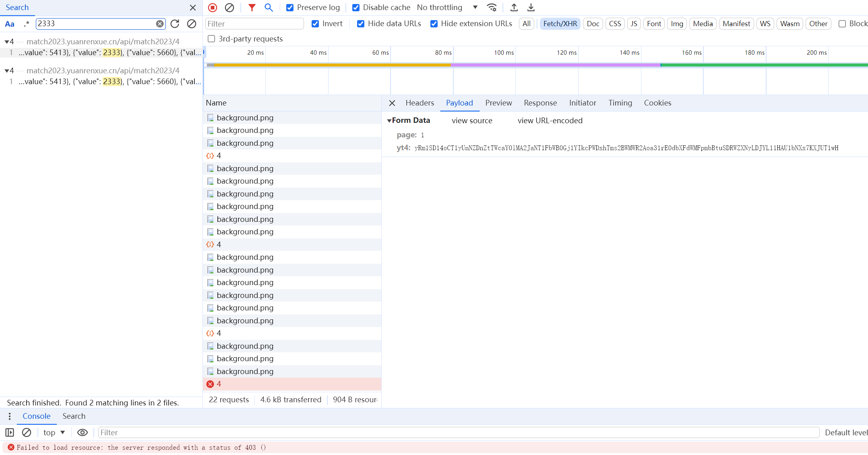Switch to the Response tab
This screenshot has width=868, height=455.
point(540,103)
